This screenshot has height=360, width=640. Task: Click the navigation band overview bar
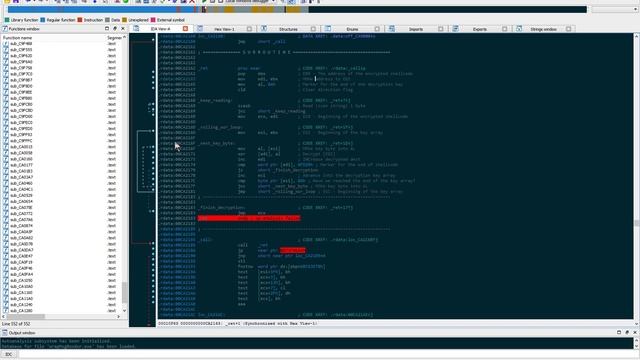[x=297, y=9]
